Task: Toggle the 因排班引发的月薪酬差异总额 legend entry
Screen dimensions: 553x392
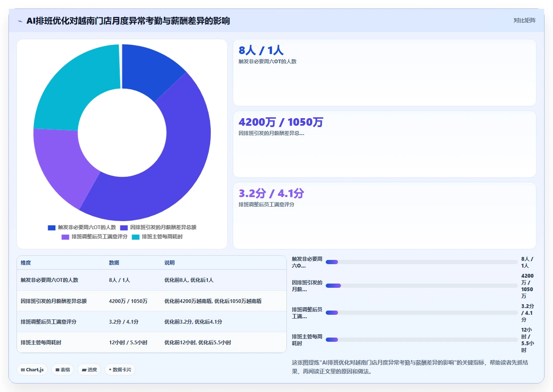Action: [x=158, y=227]
